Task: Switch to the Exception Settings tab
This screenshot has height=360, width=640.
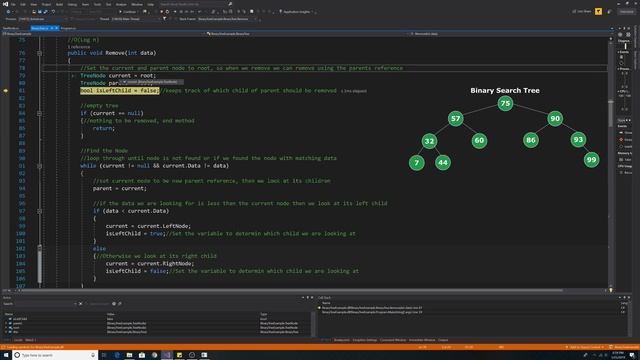Action: pos(364,340)
